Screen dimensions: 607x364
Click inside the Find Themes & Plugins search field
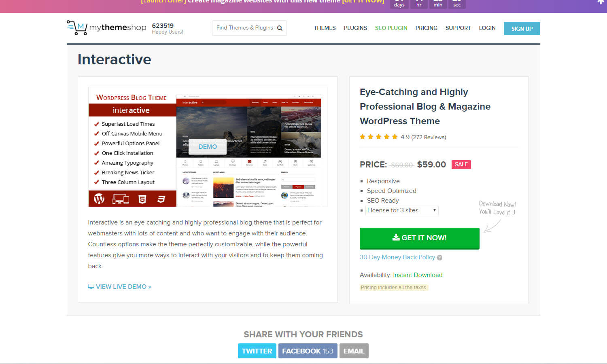243,28
